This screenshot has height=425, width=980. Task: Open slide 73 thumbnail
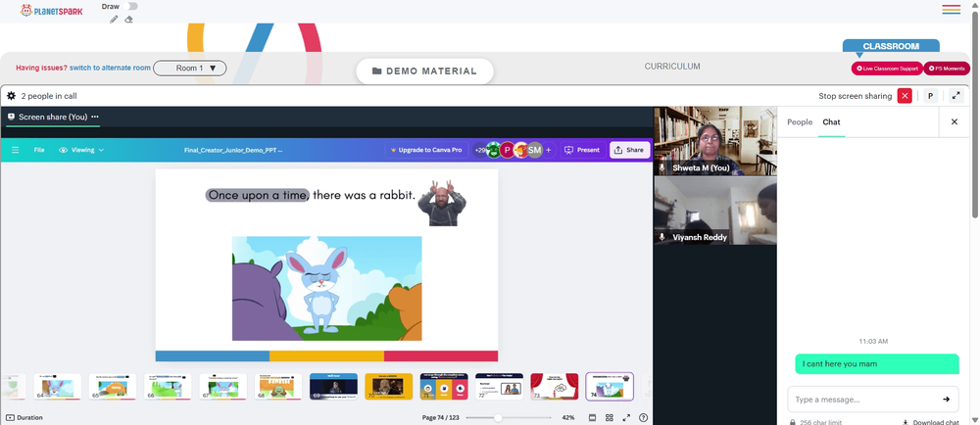click(x=555, y=386)
